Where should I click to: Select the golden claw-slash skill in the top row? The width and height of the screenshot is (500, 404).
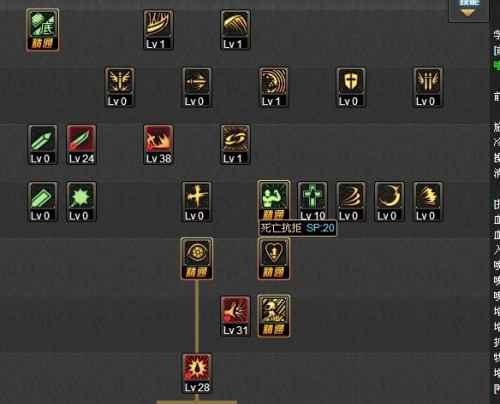click(235, 30)
